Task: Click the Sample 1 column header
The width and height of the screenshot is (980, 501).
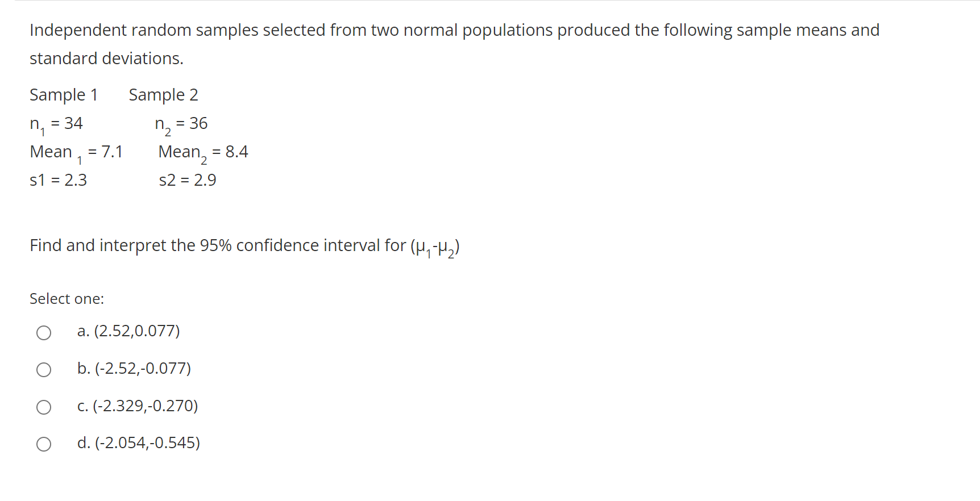Action: pyautogui.click(x=64, y=95)
